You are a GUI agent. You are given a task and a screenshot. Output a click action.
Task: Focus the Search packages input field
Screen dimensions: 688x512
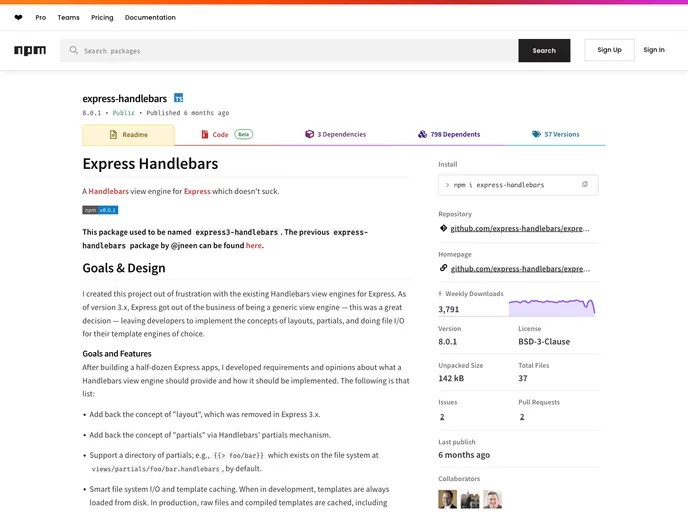[289, 50]
